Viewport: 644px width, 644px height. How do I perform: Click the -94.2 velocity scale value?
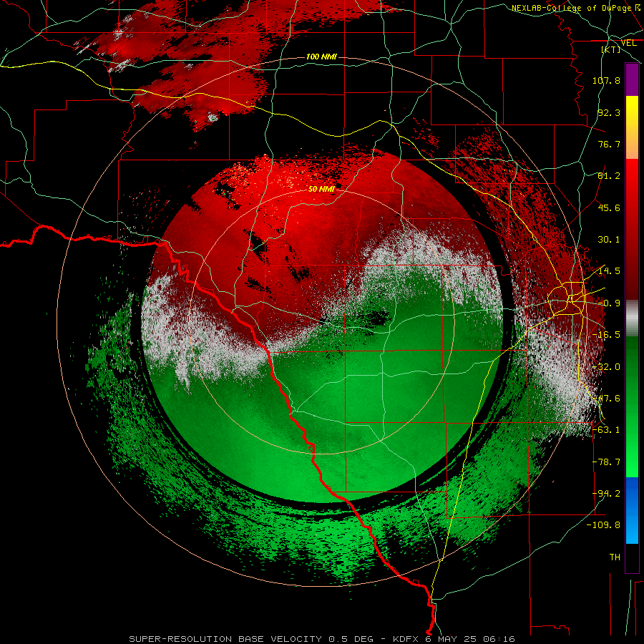tap(606, 494)
